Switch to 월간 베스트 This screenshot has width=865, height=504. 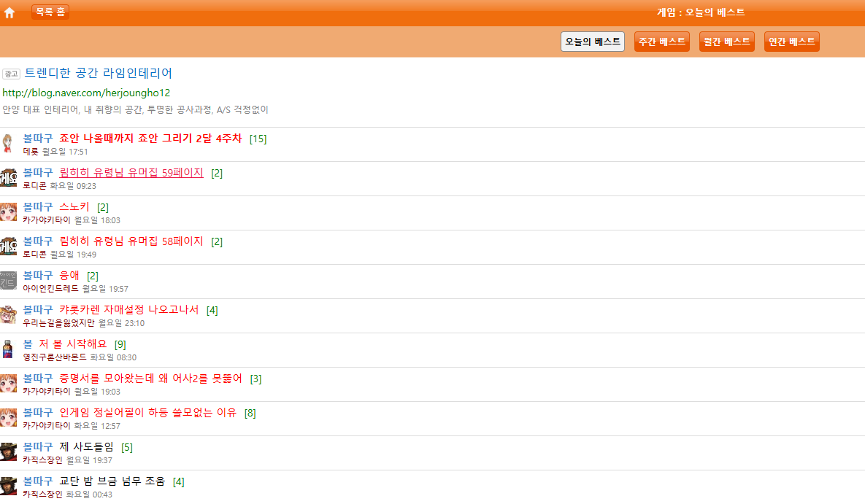726,42
